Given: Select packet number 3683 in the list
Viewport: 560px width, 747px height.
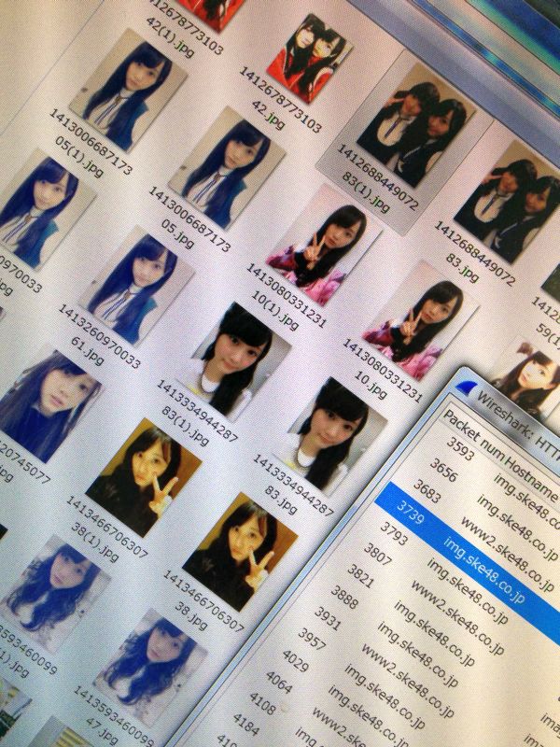Looking at the screenshot, I should (427, 491).
